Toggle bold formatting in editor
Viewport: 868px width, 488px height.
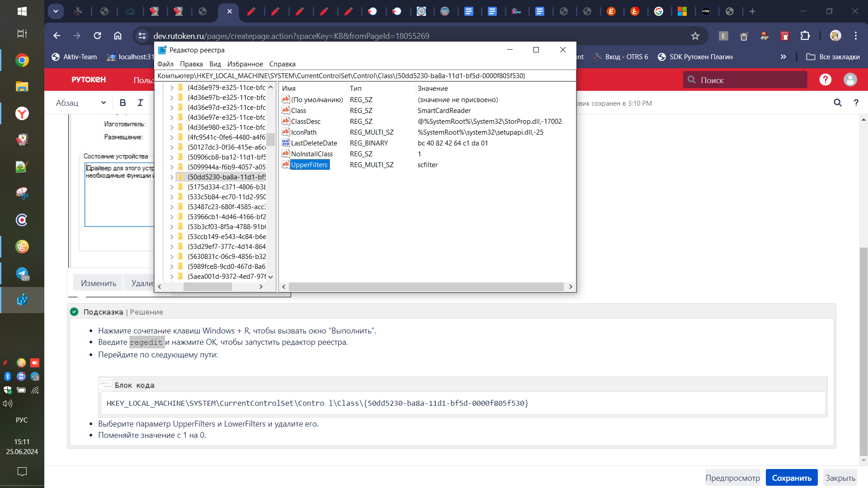[123, 103]
